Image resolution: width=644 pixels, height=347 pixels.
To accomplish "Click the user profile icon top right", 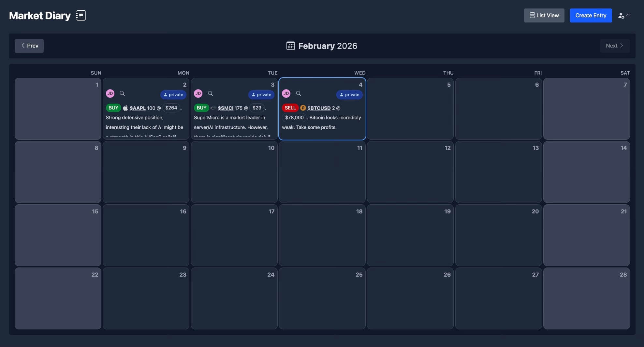I will (x=621, y=15).
